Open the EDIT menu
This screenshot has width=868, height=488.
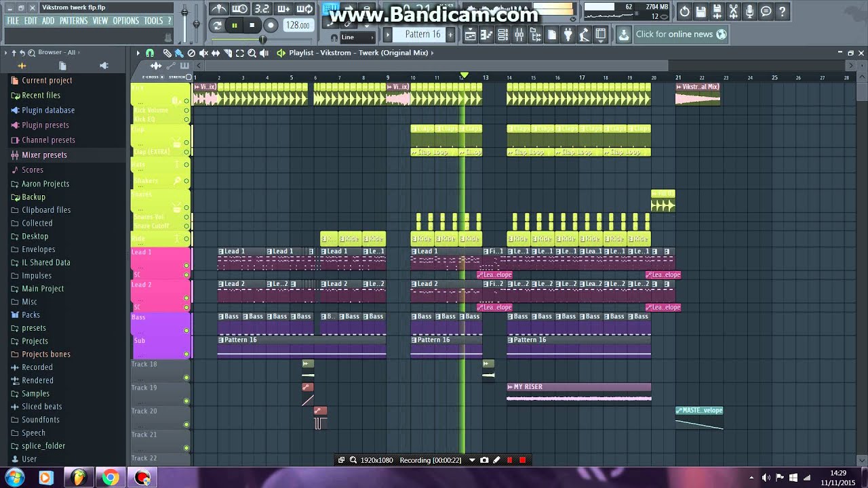coord(31,21)
